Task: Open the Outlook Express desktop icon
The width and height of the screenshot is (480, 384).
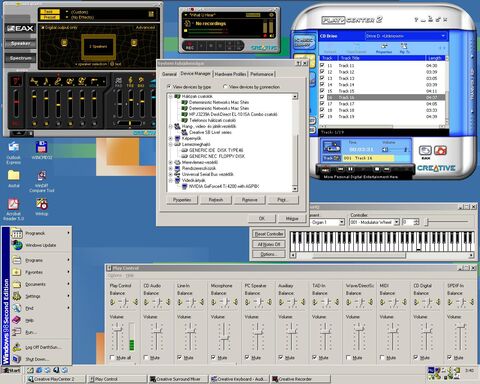Action: (14, 152)
